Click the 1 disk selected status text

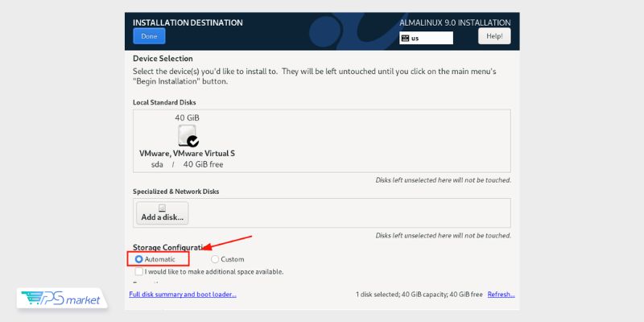[419, 294]
